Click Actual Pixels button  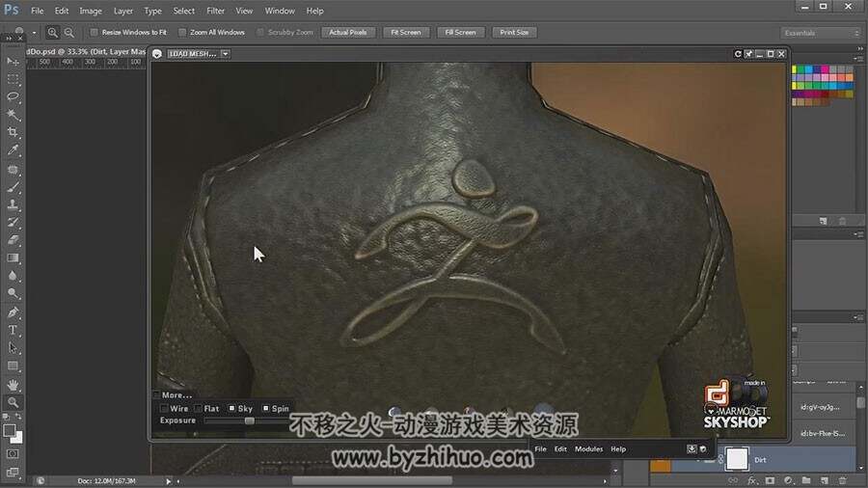[x=347, y=33]
